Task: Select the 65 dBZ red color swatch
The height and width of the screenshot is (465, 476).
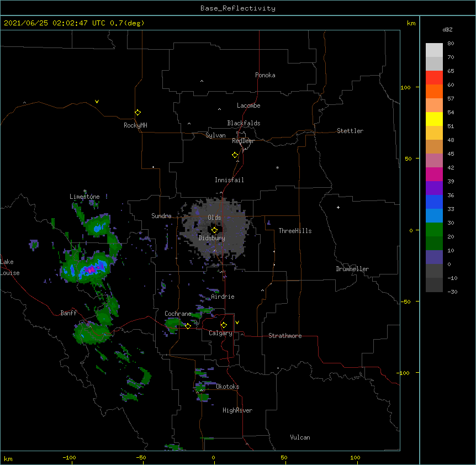Action: (x=434, y=77)
